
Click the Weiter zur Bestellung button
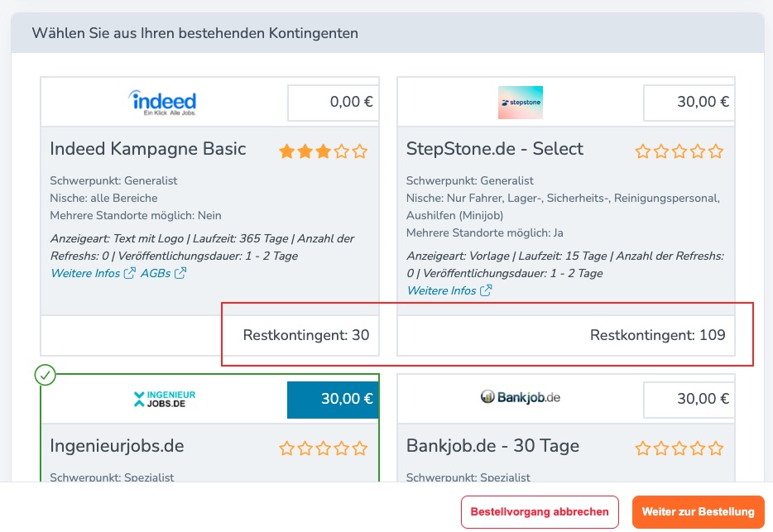699,511
